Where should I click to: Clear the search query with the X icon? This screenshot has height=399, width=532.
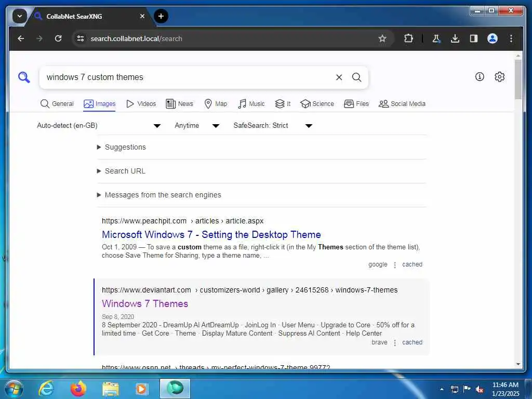pos(339,77)
